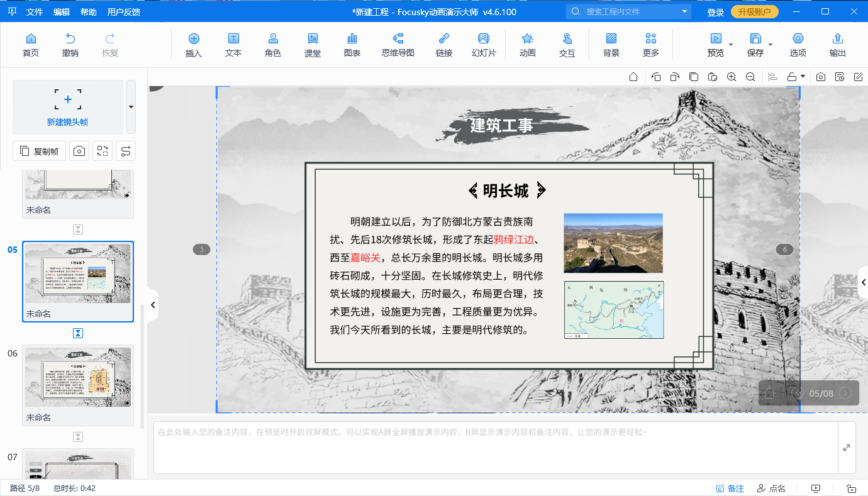Click transition marker below frame 06
Screen dimensions: 868x496
pos(78,437)
